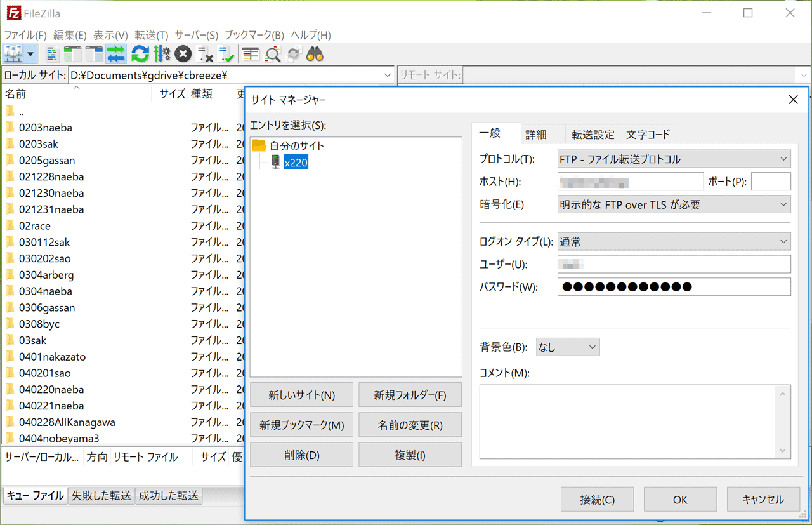This screenshot has width=812, height=525.
Task: Open the Site Manager toolbar icon
Action: click(x=13, y=54)
